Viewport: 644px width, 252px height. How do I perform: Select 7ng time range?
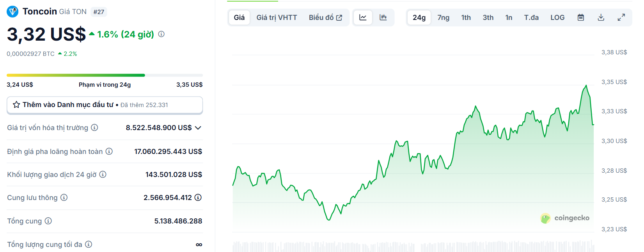444,18
